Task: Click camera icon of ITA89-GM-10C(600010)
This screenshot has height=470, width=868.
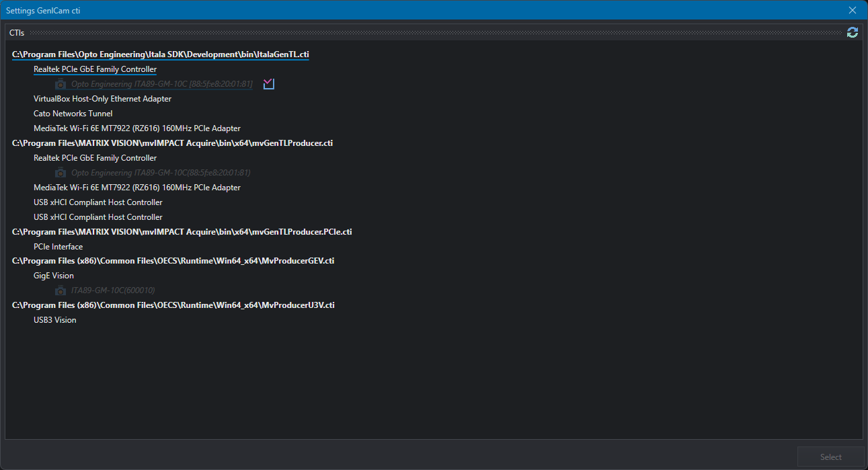Action: pos(61,290)
